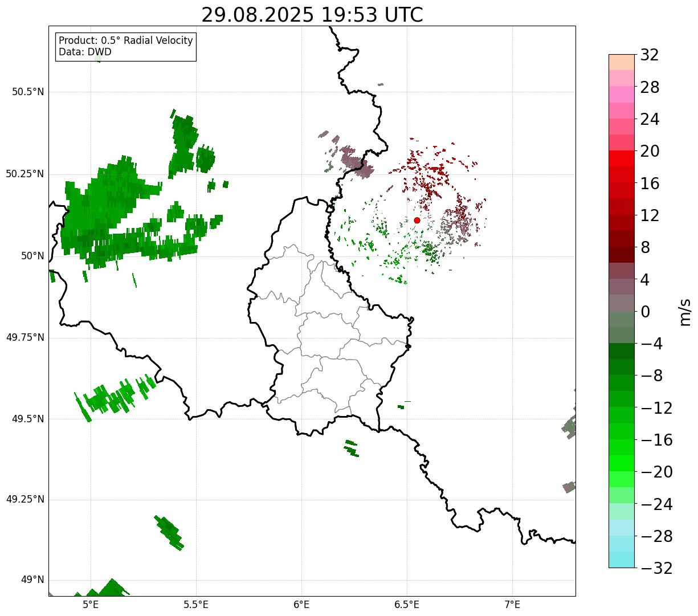Viewport: 698px width, 616px height.
Task: Click the colorbar tick label 4
Action: pos(645,280)
